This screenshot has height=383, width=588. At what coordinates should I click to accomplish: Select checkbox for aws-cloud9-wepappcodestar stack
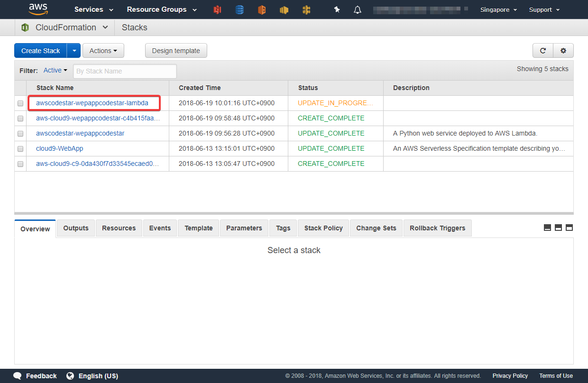point(20,119)
